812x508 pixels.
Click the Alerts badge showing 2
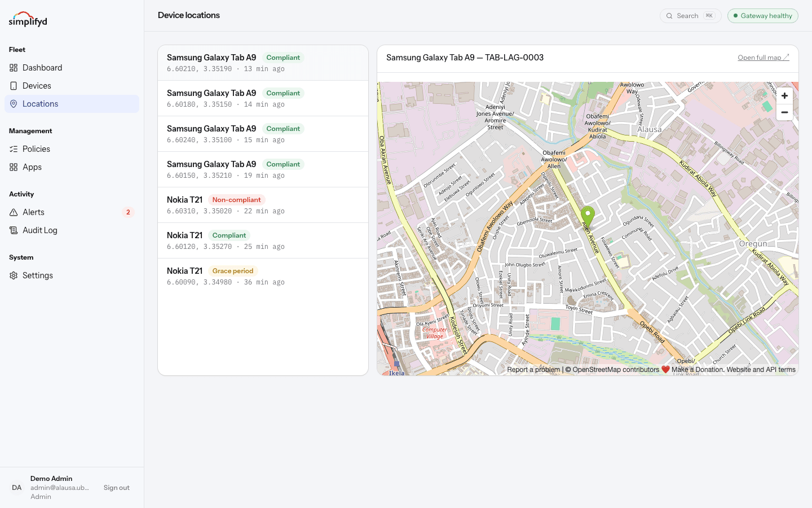[x=128, y=212]
